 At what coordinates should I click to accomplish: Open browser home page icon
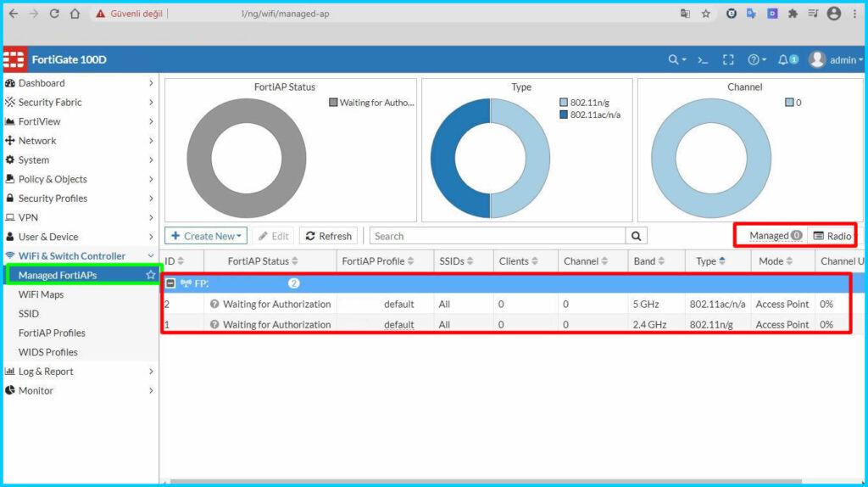click(x=75, y=14)
